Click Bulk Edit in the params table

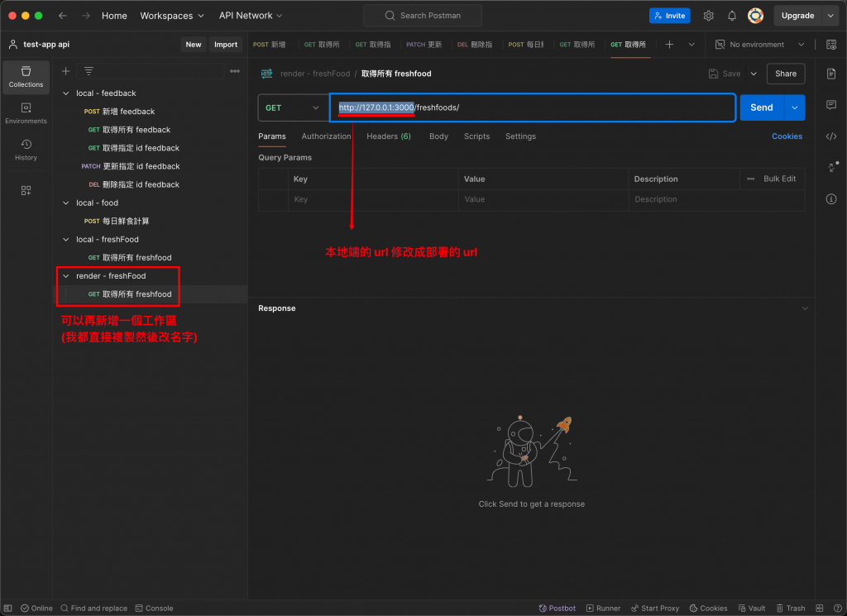pyautogui.click(x=779, y=179)
